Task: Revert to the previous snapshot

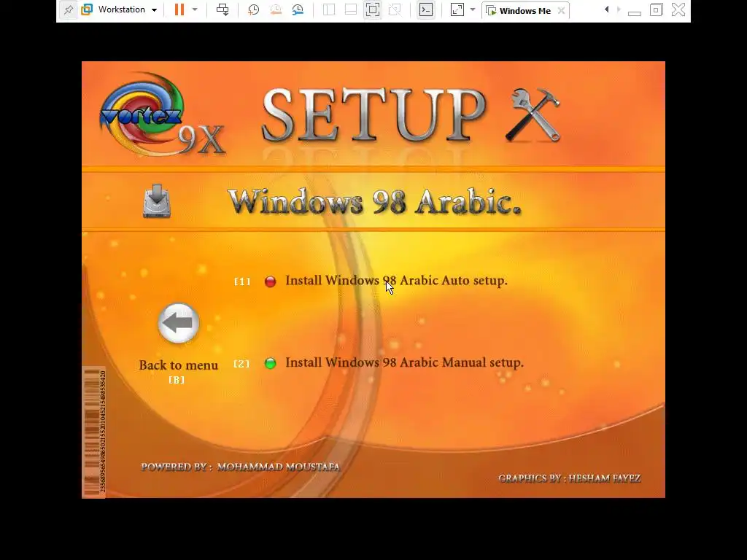Action: [x=276, y=9]
